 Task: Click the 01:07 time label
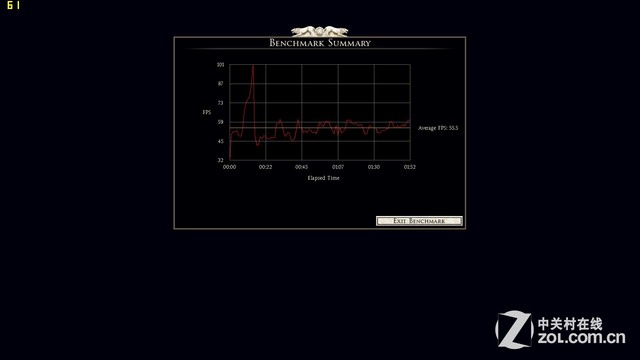point(338,167)
